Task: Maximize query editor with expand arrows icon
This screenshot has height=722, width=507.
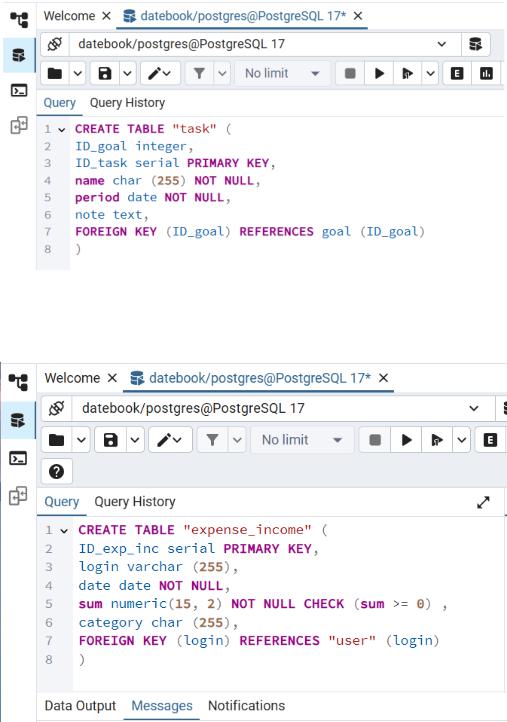Action: click(483, 502)
